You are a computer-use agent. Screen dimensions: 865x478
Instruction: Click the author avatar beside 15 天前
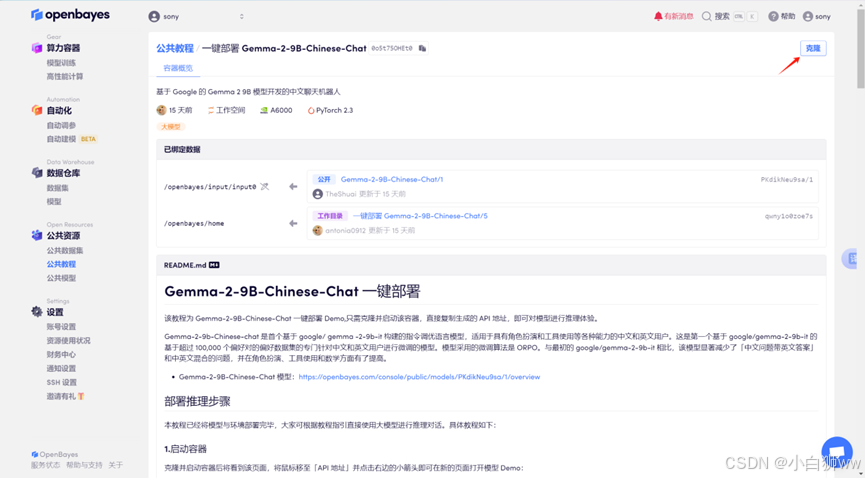coord(161,110)
